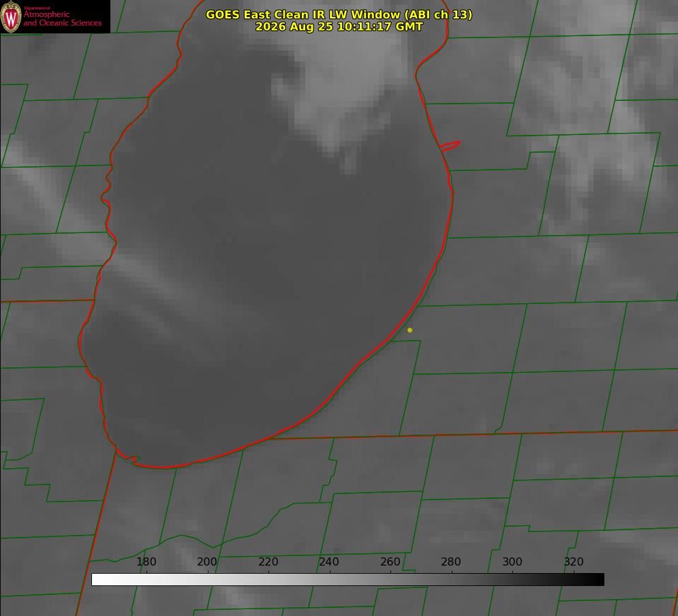Click the 240 tick label on the colorbar
The width and height of the screenshot is (678, 616).
[329, 561]
